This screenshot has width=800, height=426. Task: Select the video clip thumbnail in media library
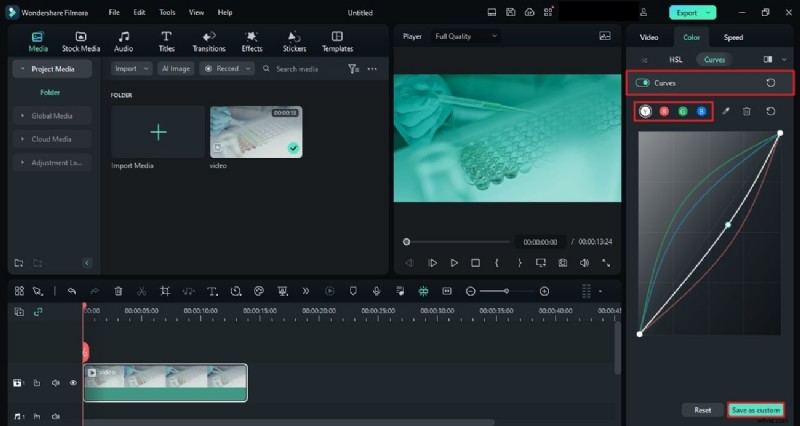256,132
